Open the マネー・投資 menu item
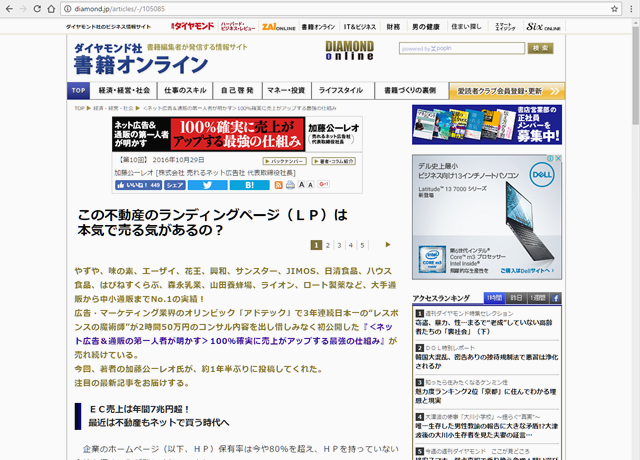The width and height of the screenshot is (640, 460). pyautogui.click(x=285, y=90)
